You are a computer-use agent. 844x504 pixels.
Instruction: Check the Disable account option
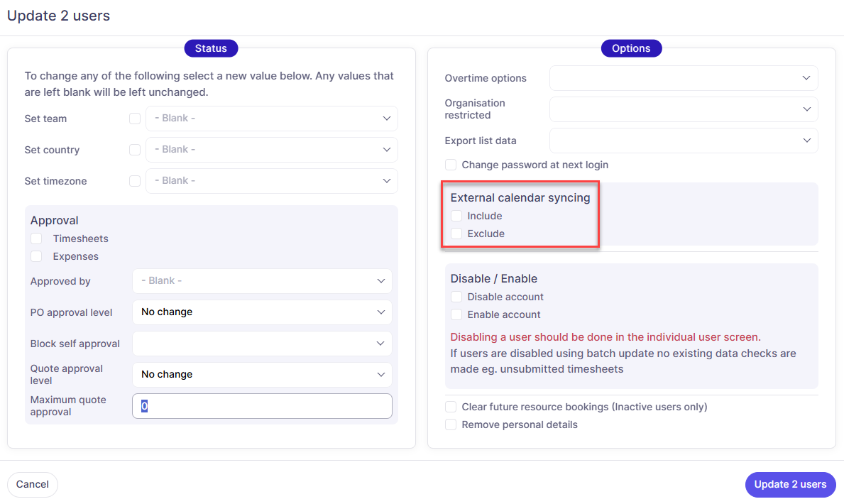click(456, 297)
